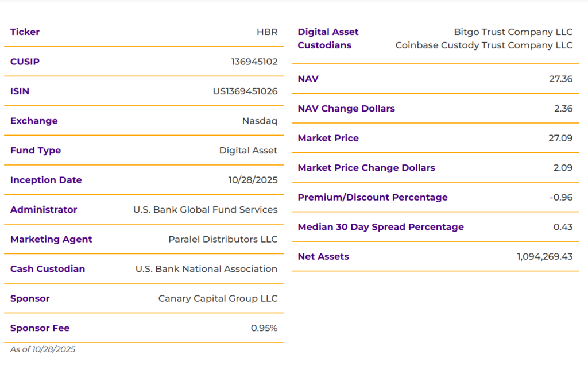Click the ISIN code US1369451026
Viewport: 588px width, 369px height.
[245, 91]
